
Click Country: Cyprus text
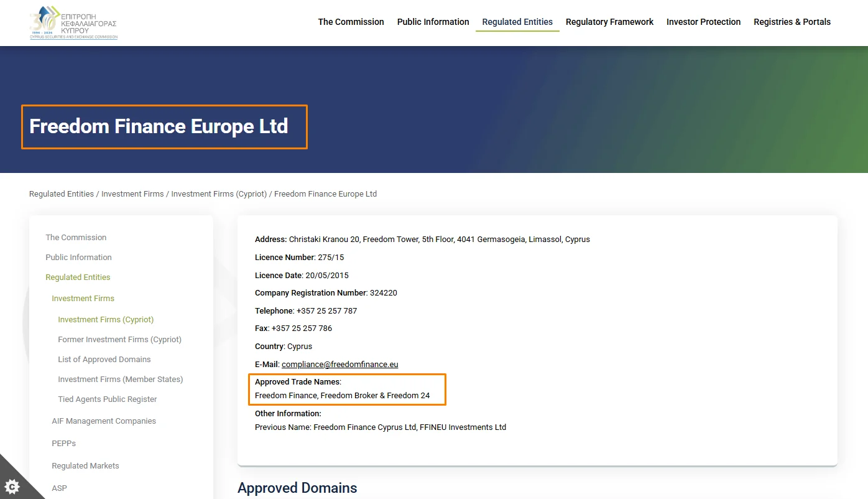tap(284, 347)
